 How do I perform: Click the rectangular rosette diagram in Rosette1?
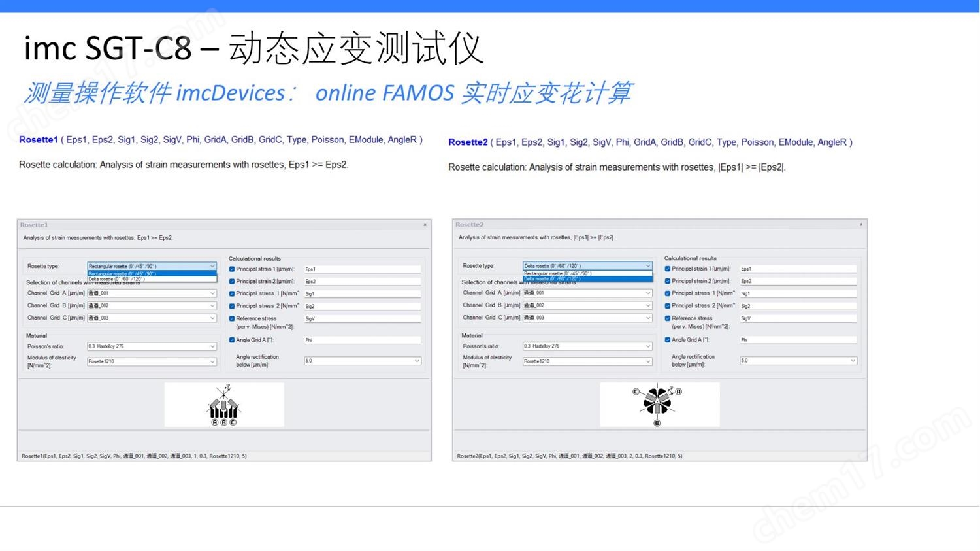[x=224, y=405]
